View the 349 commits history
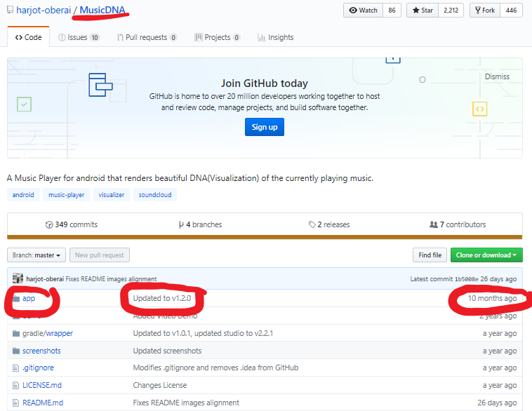 [x=72, y=224]
